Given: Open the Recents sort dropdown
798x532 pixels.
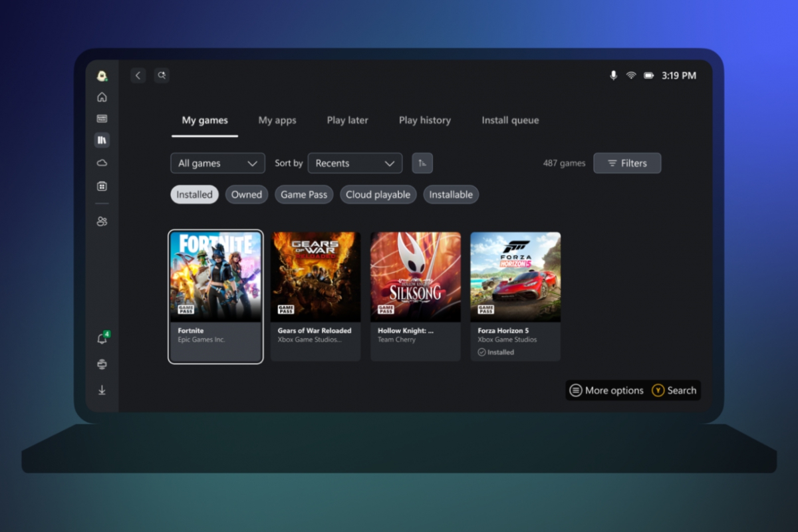Looking at the screenshot, I should pos(354,163).
